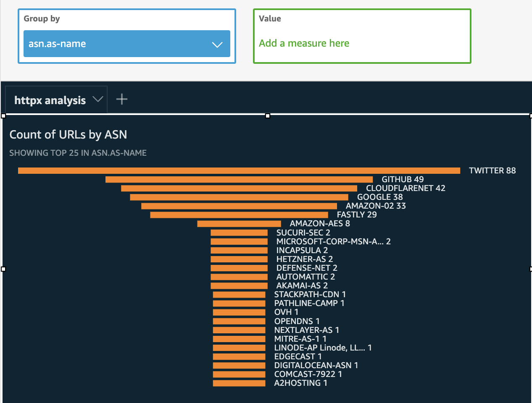This screenshot has width=532, height=403.
Task: Click the 'OVH 1' label
Action: pos(286,312)
